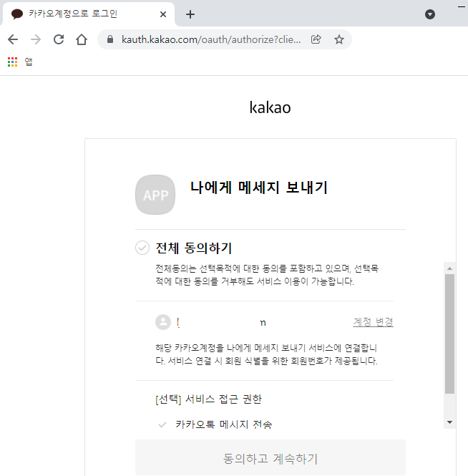Bookmark this page with the star
The height and width of the screenshot is (476, 468).
tap(339, 39)
